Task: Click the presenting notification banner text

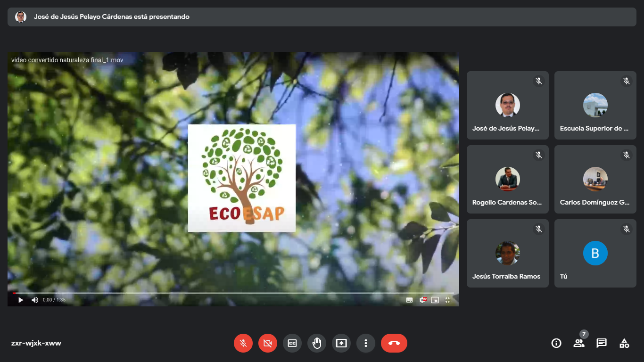Action: pyautogui.click(x=112, y=16)
